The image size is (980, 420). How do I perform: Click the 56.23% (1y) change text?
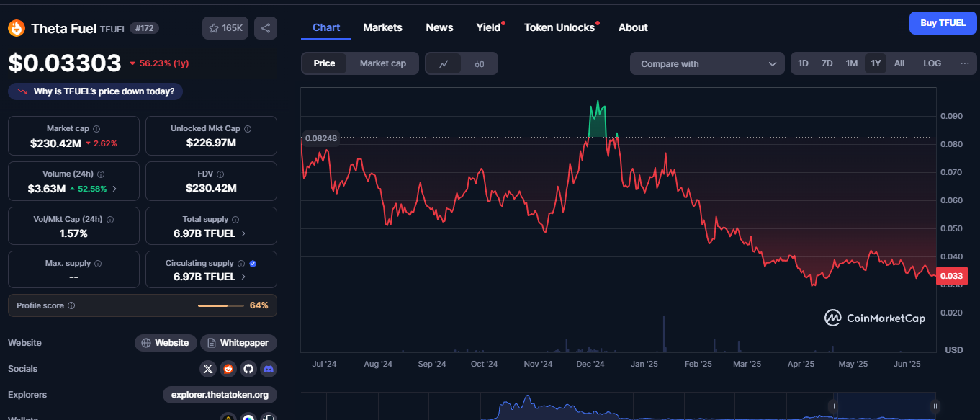(164, 63)
